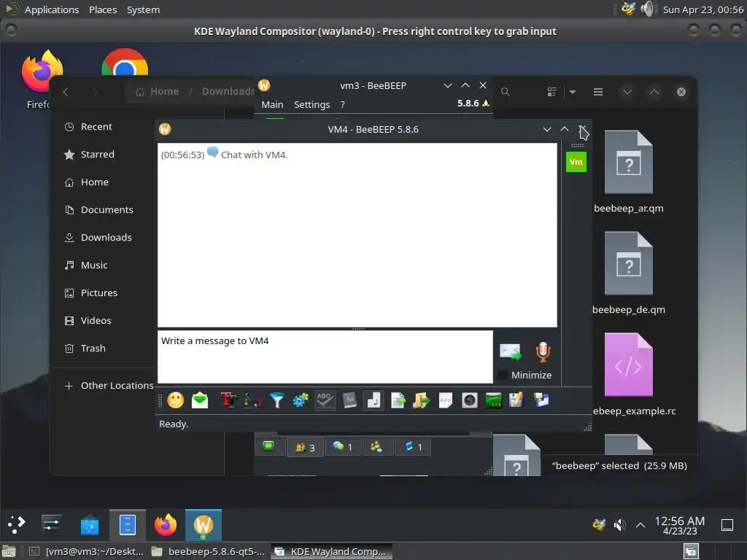The height and width of the screenshot is (560, 747).
Task: Open Pictures in file manager sidebar
Action: (98, 292)
